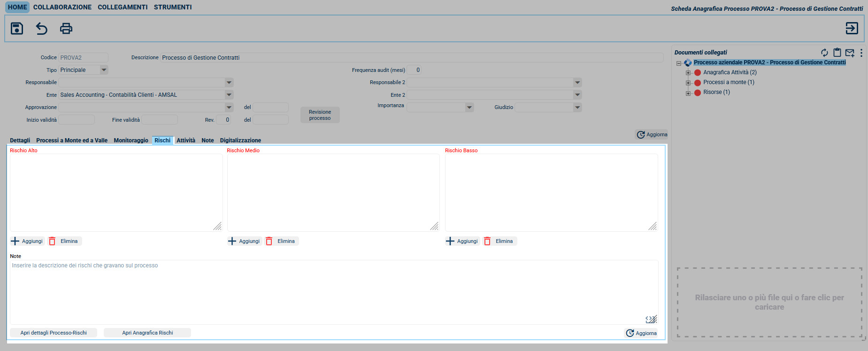868x351 pixels.
Task: Open the COLLABORAZIONE menu
Action: [62, 7]
